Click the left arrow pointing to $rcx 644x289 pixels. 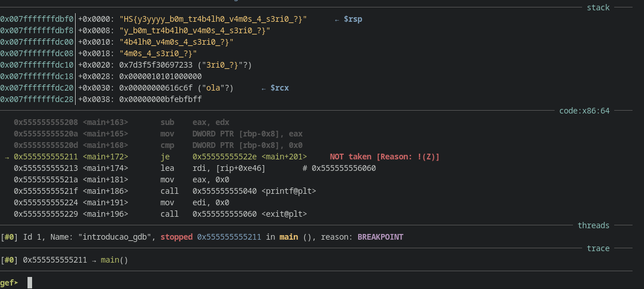[264, 88]
